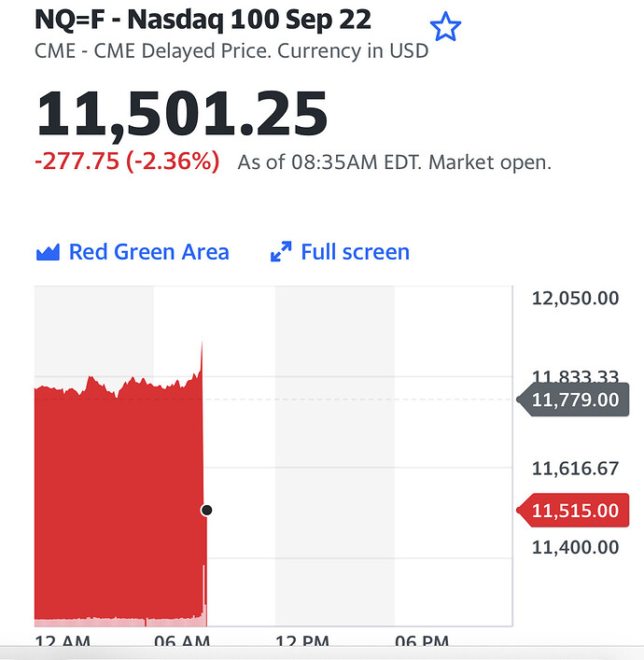
Task: Click the red 11,515.00 price tag
Action: click(x=573, y=510)
